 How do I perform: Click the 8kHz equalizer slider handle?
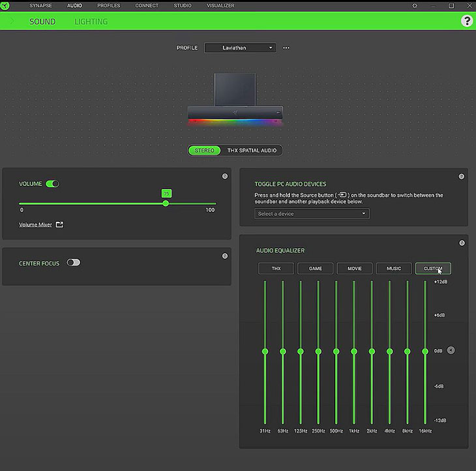407,352
